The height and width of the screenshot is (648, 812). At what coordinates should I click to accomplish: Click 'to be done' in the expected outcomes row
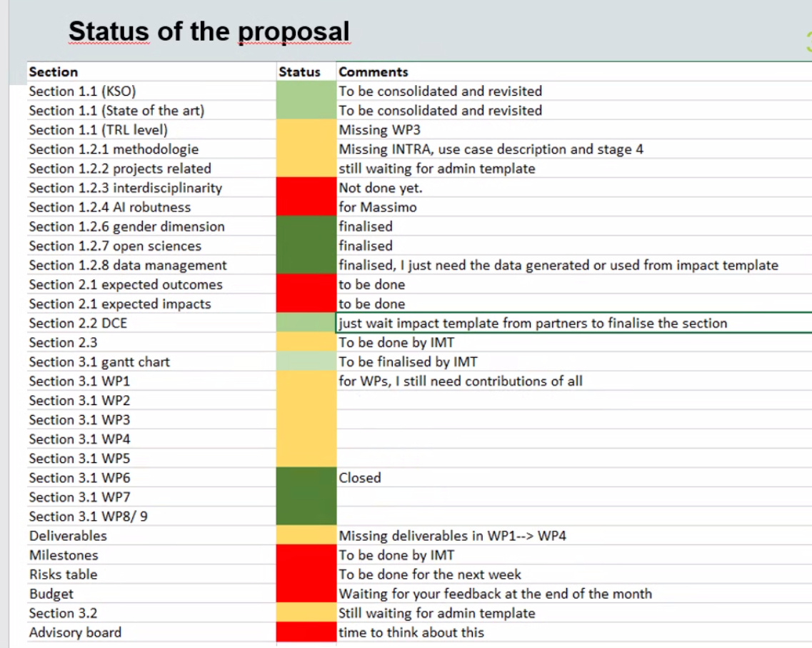(372, 284)
